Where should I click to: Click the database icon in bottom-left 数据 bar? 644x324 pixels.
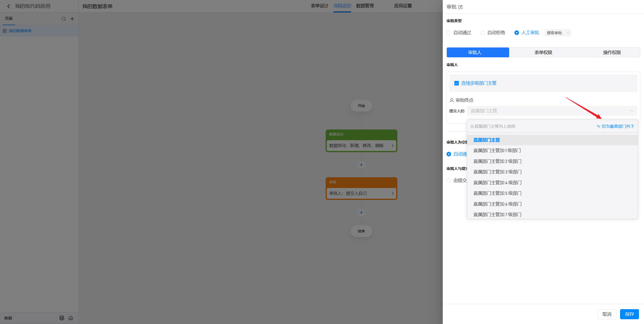pos(62,318)
